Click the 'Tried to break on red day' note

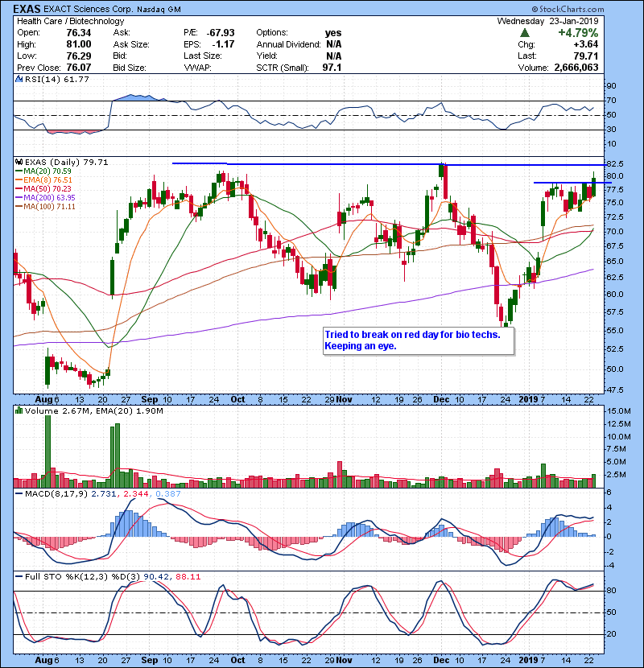[x=419, y=340]
